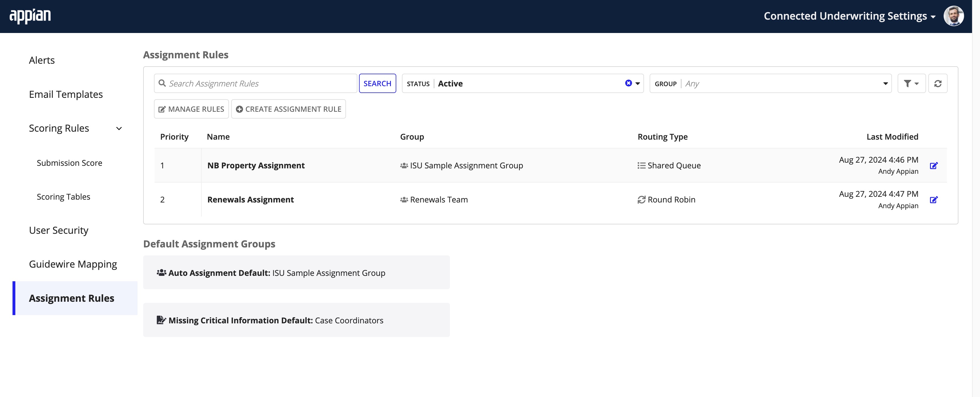
Task: Click the Case Coordinators default text
Action: (x=349, y=321)
